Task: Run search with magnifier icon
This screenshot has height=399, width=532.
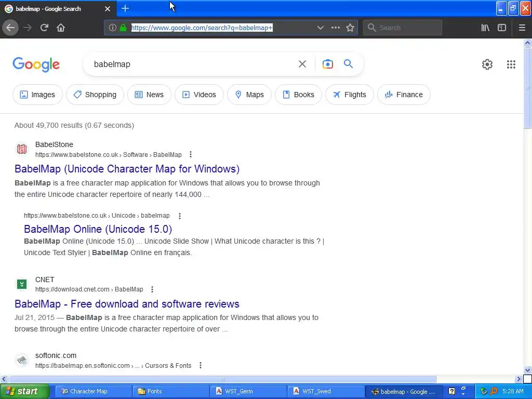Action: (x=348, y=64)
